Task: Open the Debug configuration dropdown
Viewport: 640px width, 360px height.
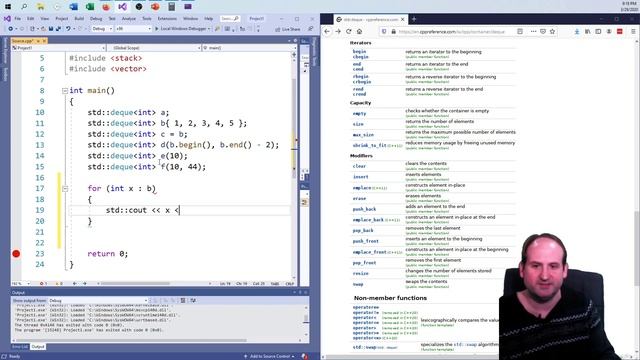Action: point(102,29)
